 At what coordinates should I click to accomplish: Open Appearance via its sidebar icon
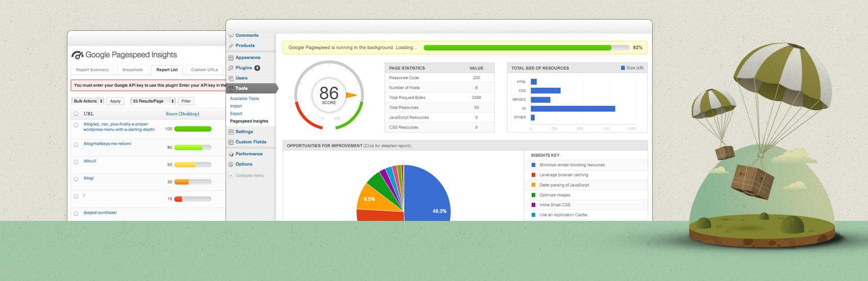pos(231,58)
